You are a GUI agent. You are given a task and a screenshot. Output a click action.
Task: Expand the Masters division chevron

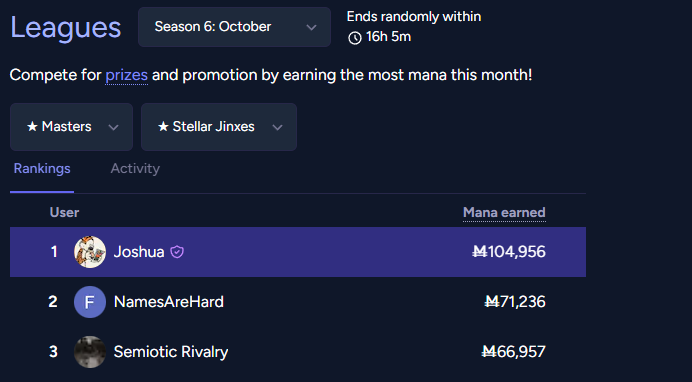coord(113,127)
